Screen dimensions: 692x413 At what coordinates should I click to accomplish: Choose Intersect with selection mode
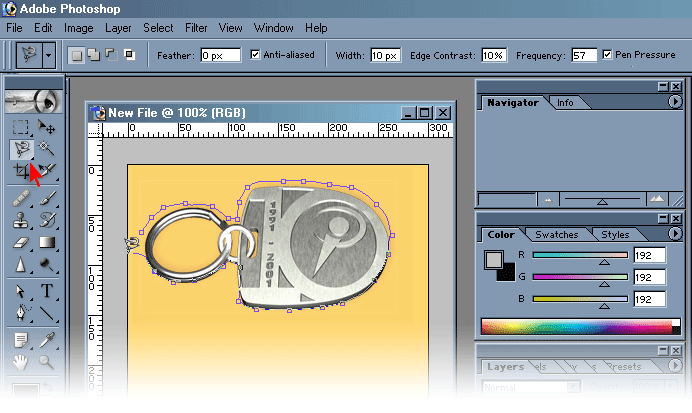[x=129, y=55]
